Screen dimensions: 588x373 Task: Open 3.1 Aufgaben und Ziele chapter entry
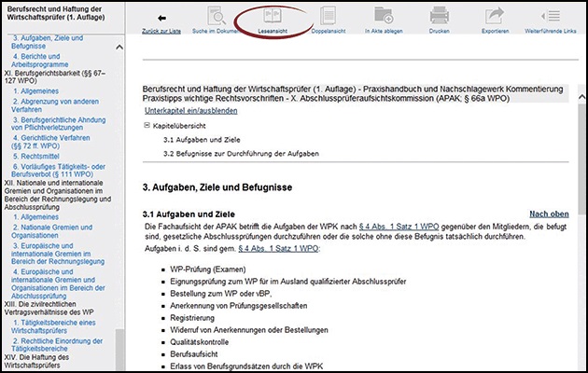pyautogui.click(x=199, y=139)
